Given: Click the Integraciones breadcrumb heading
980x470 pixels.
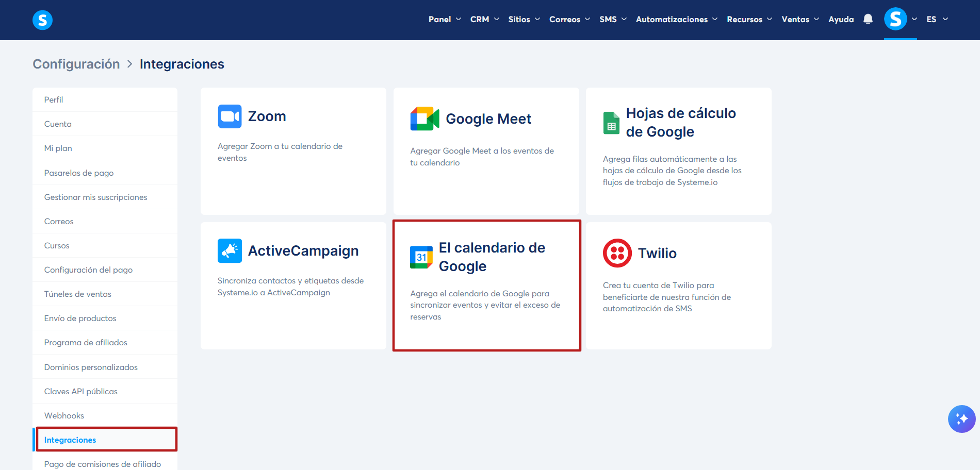Looking at the screenshot, I should pos(182,64).
